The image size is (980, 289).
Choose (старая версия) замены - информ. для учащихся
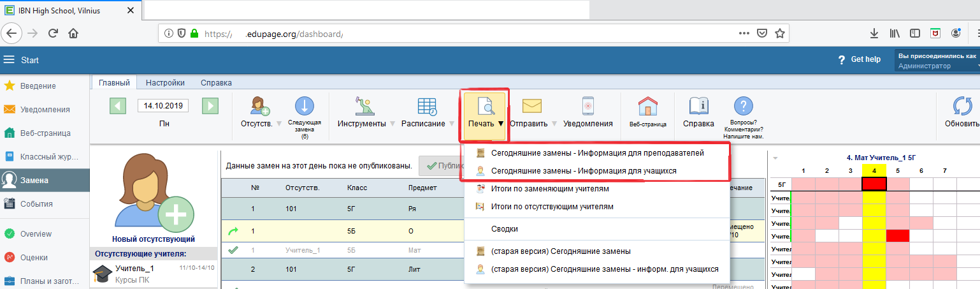click(x=597, y=269)
